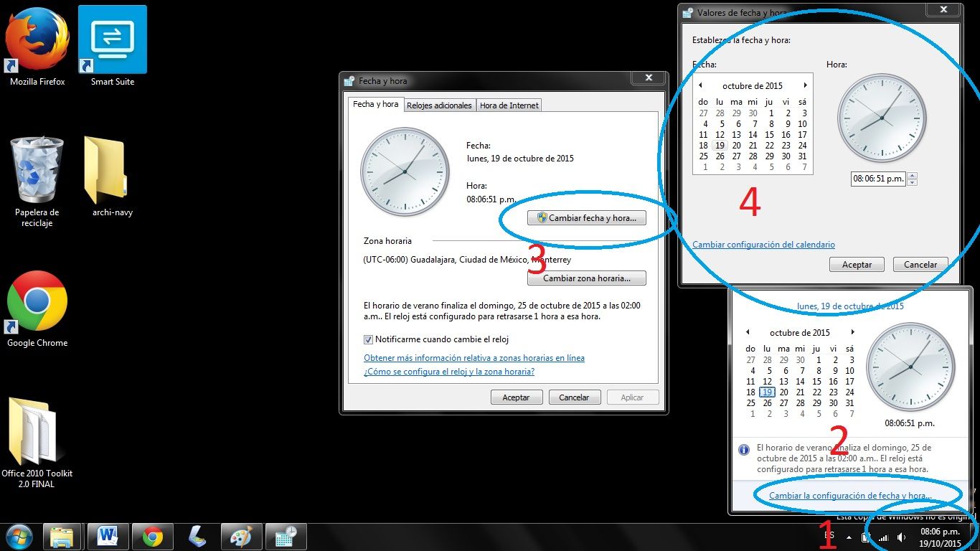Open Papelera de reciclaje on the desktop
This screenshot has height=551, width=980.
pos(37,182)
